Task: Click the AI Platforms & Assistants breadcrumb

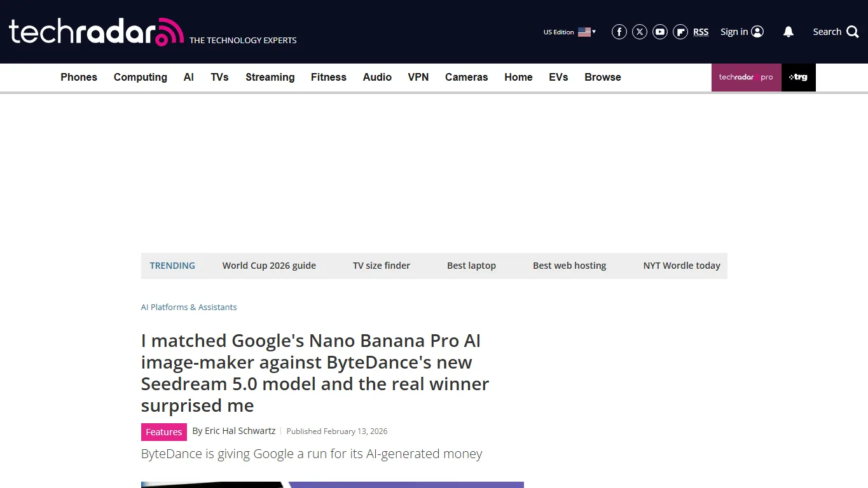Action: (189, 307)
